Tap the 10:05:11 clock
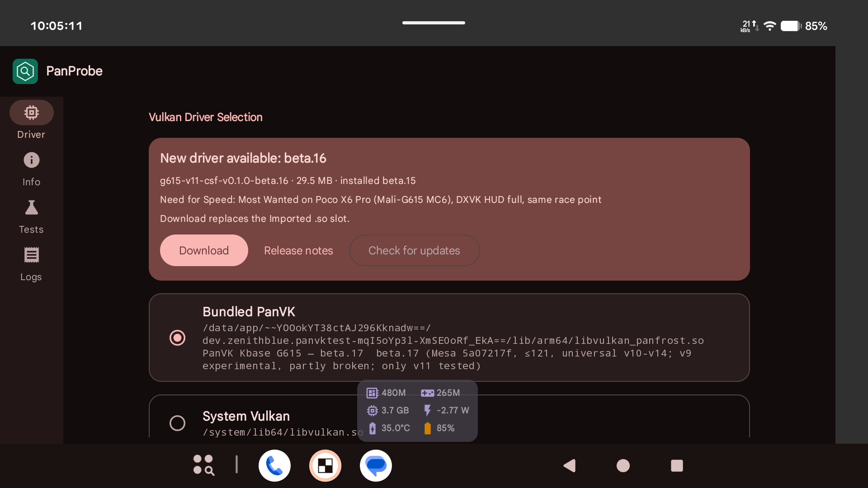This screenshot has height=488, width=868. pyautogui.click(x=57, y=26)
